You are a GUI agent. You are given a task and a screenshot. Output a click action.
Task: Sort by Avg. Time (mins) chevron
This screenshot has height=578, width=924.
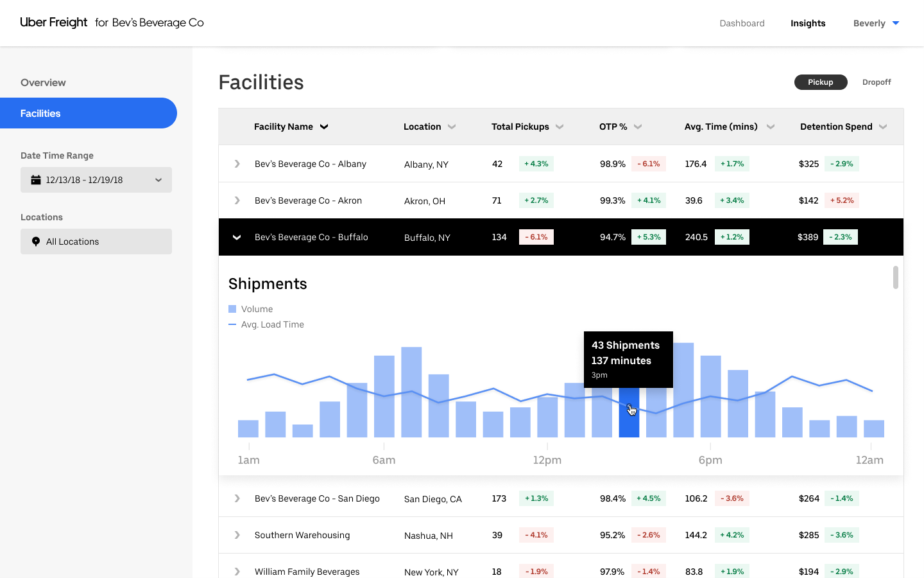771,127
